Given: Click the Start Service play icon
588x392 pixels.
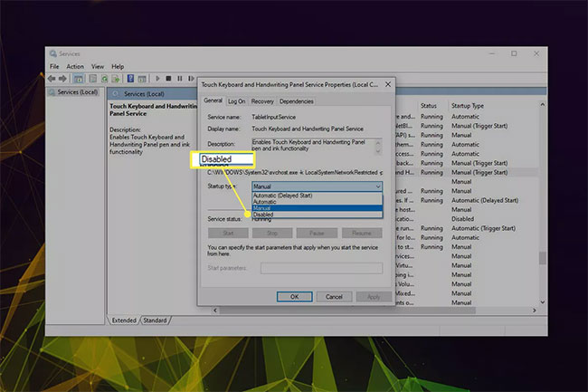Looking at the screenshot, I should click(157, 79).
